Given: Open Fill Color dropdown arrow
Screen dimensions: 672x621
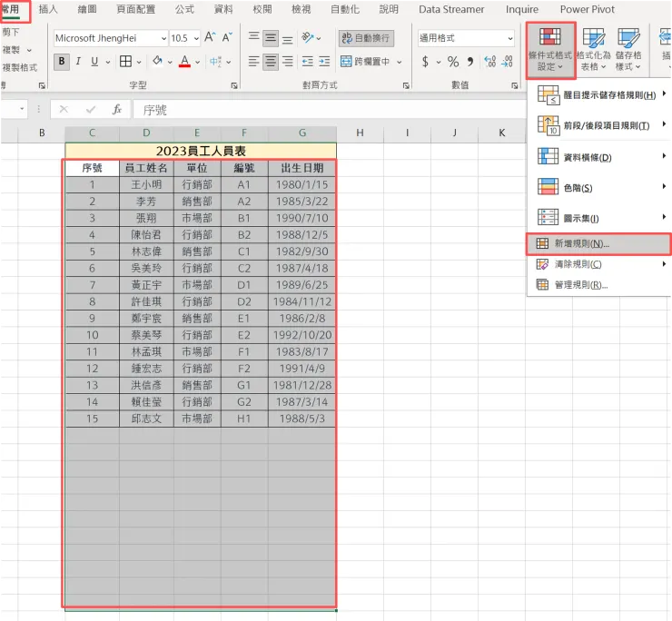Looking at the screenshot, I should pyautogui.click(x=170, y=62).
